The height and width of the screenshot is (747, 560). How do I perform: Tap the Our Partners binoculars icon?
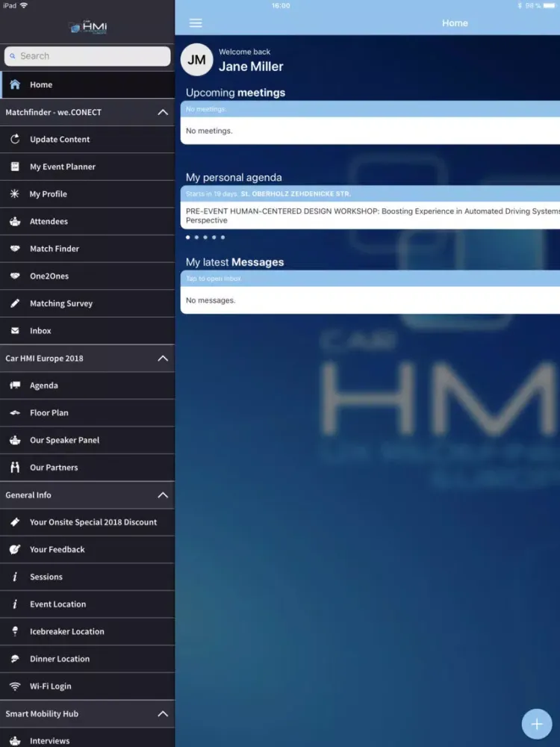click(x=15, y=467)
